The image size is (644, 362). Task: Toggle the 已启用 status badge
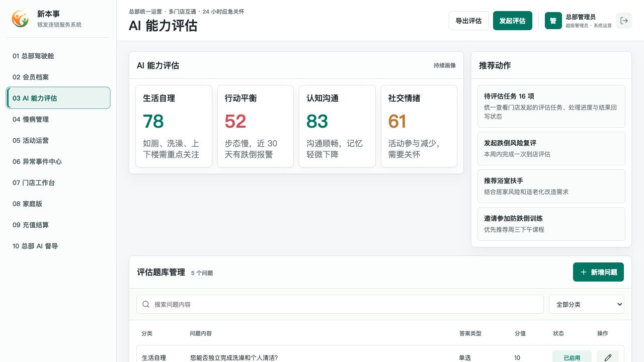572,357
